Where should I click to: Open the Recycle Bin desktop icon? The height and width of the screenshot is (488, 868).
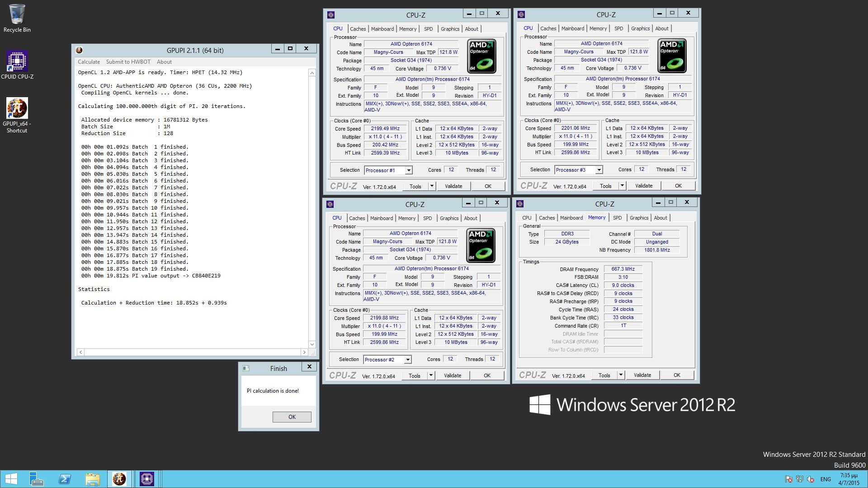click(17, 19)
